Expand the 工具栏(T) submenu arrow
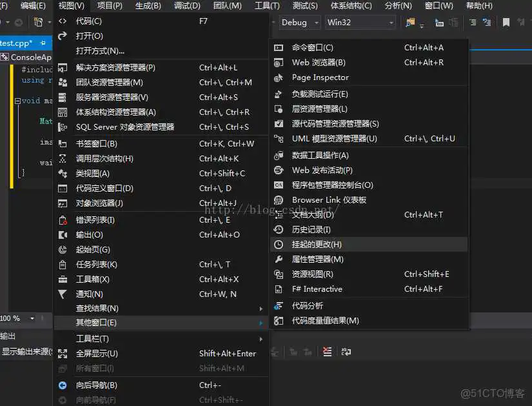The width and height of the screenshot is (532, 406). point(261,339)
